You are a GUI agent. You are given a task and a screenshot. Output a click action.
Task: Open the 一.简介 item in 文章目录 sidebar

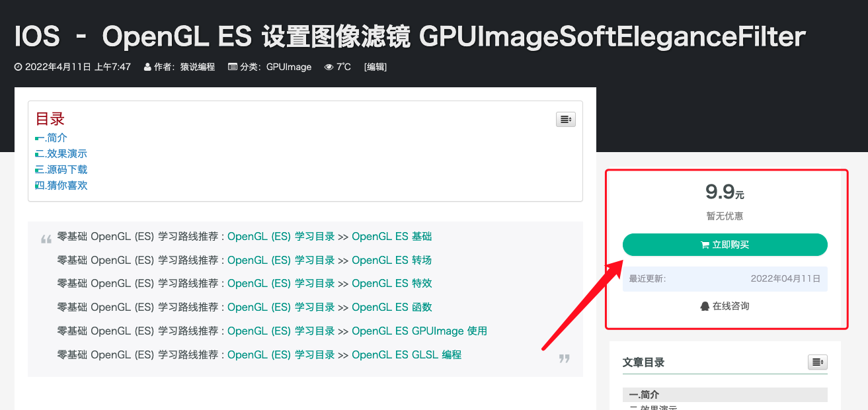(645, 393)
